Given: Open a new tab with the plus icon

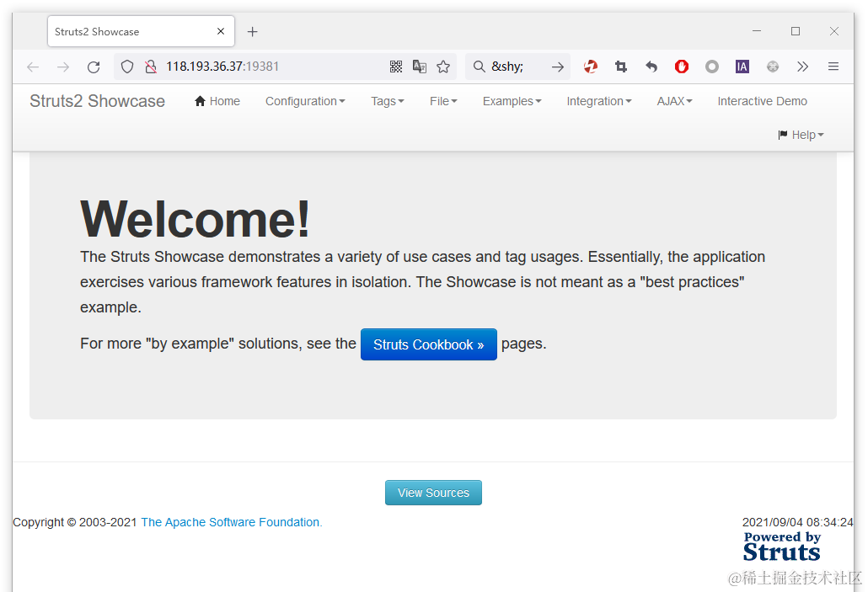Looking at the screenshot, I should click(253, 32).
